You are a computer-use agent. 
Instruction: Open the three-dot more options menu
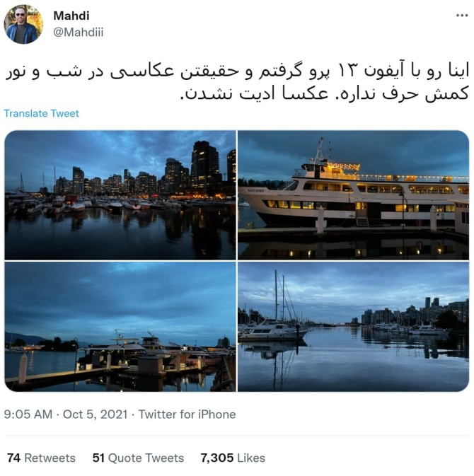(461, 15)
